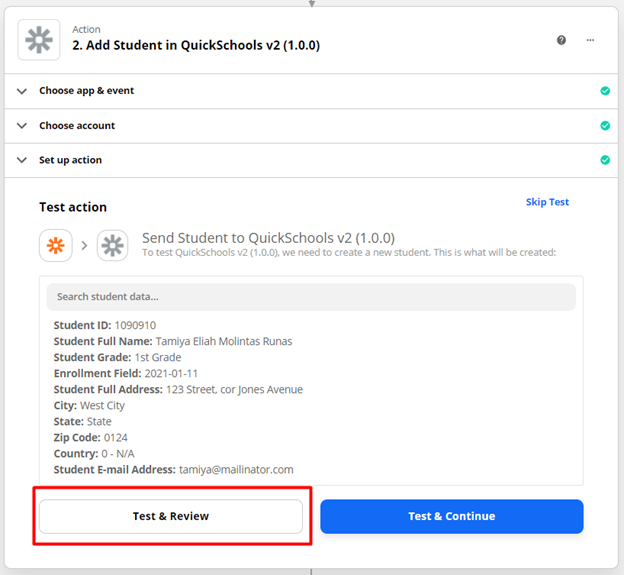Click the green checkmark beside Choose account

coord(605,125)
